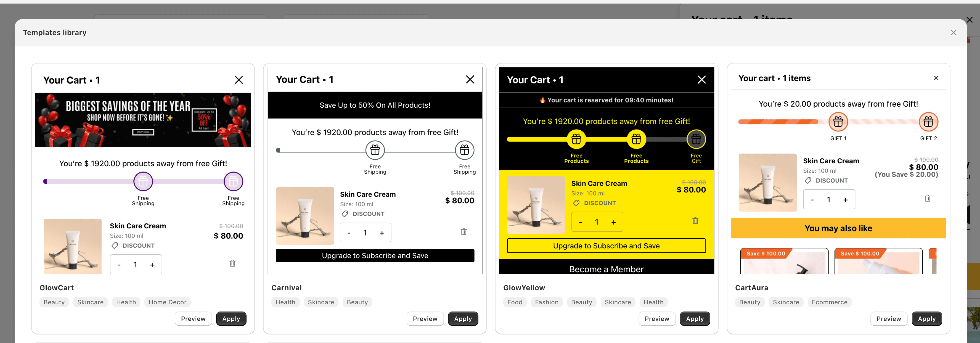The height and width of the screenshot is (343, 980).
Task: Click GlowYellow's first Free Products gift icon
Action: tap(576, 139)
